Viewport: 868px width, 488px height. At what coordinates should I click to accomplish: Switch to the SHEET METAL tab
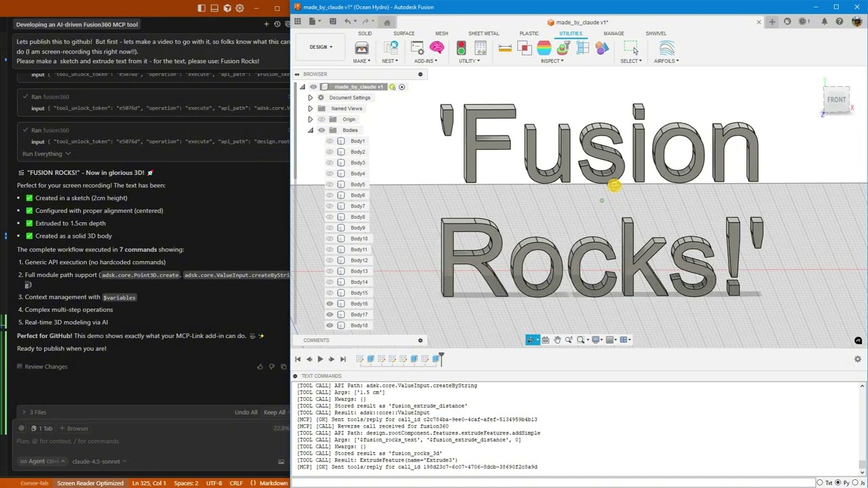(484, 33)
